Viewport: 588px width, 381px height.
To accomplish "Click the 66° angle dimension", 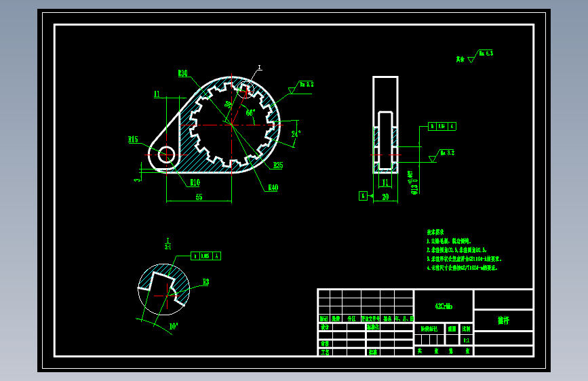I will click(250, 113).
